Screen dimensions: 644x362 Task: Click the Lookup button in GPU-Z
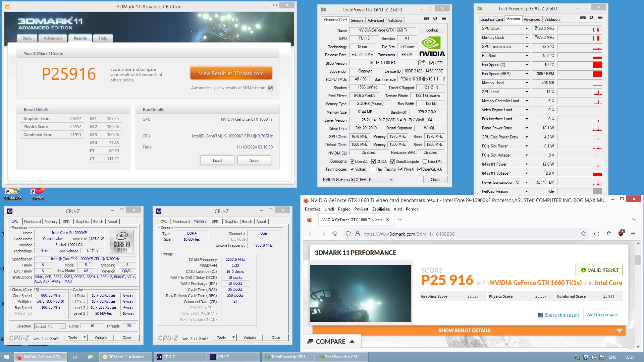(x=432, y=30)
